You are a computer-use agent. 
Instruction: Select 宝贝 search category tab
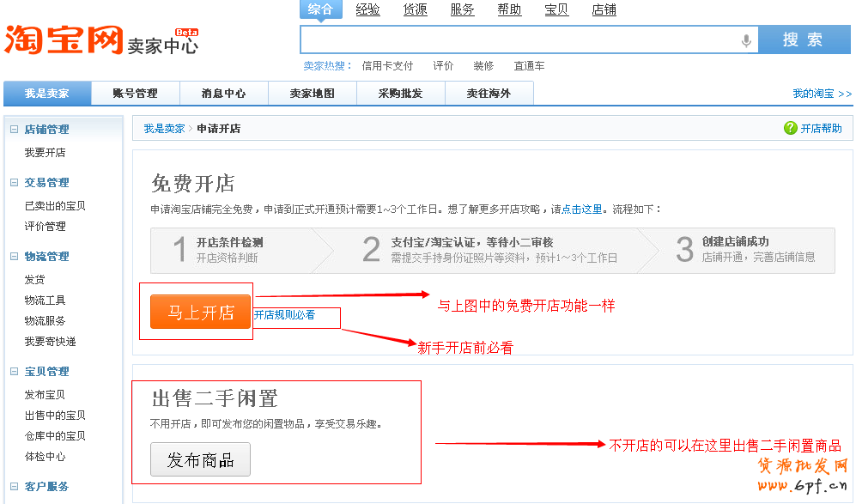click(556, 9)
